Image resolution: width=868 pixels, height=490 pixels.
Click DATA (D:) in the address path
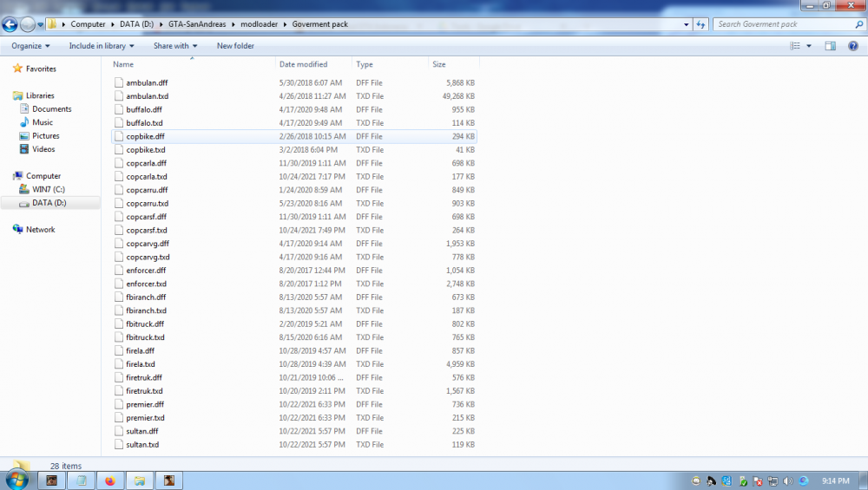[137, 24]
